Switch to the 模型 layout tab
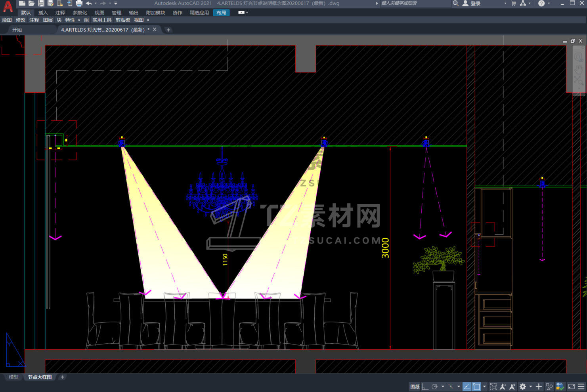587x392 pixels. pyautogui.click(x=13, y=377)
